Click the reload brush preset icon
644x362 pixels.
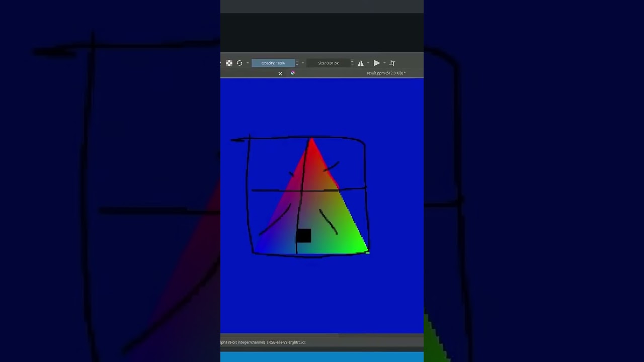pyautogui.click(x=239, y=63)
